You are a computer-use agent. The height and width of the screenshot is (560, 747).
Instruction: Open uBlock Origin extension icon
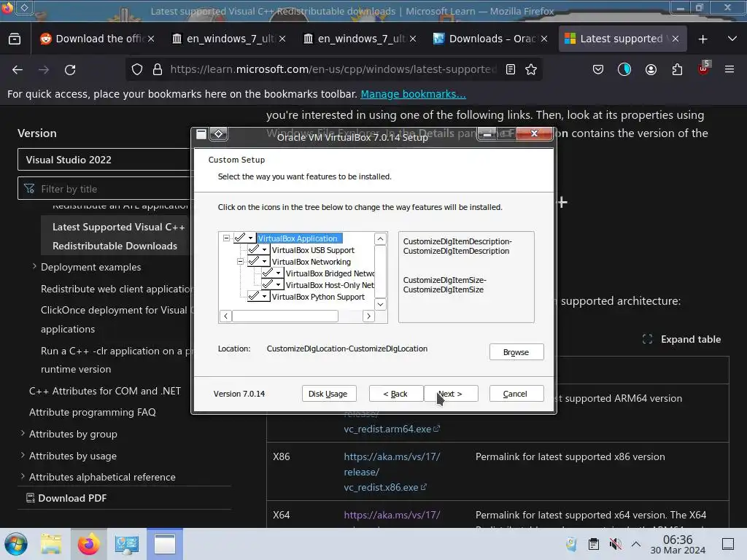[704, 69]
